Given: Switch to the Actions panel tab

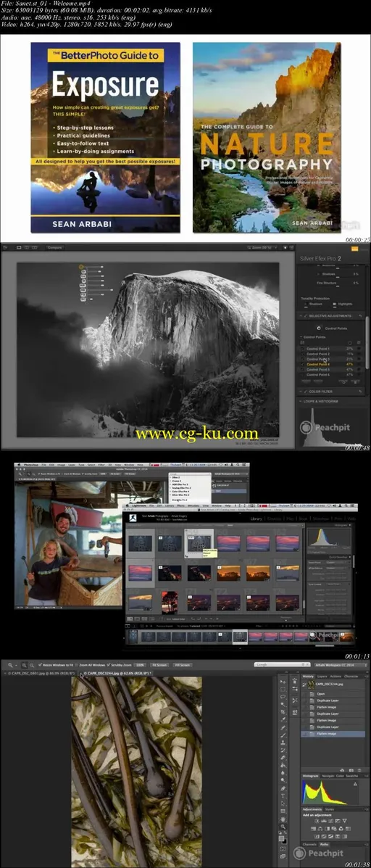Looking at the screenshot, I should tap(335, 677).
